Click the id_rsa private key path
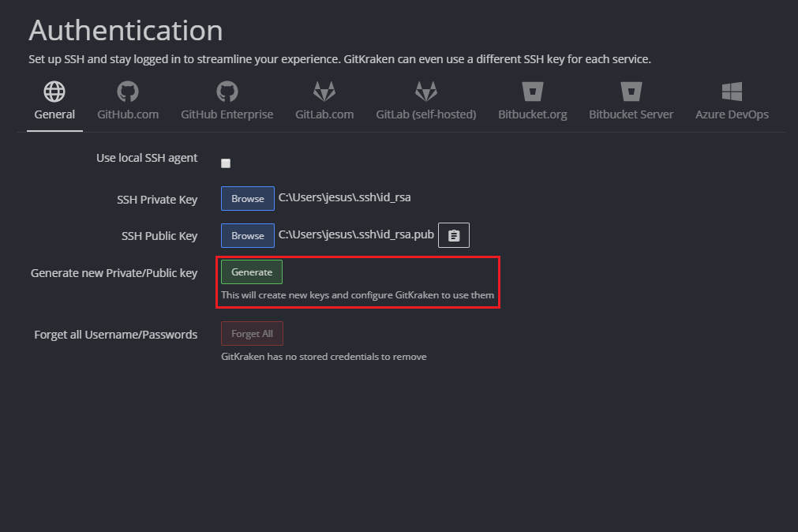 [x=345, y=197]
